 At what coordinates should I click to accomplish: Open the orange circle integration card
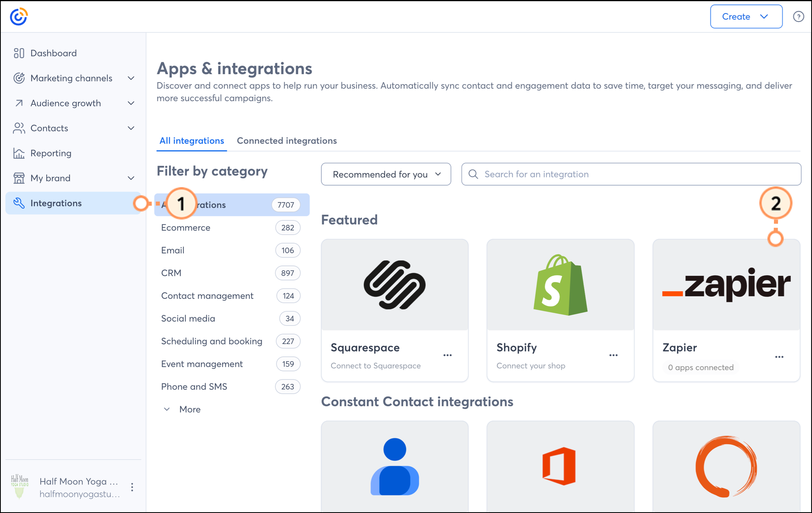tap(726, 466)
